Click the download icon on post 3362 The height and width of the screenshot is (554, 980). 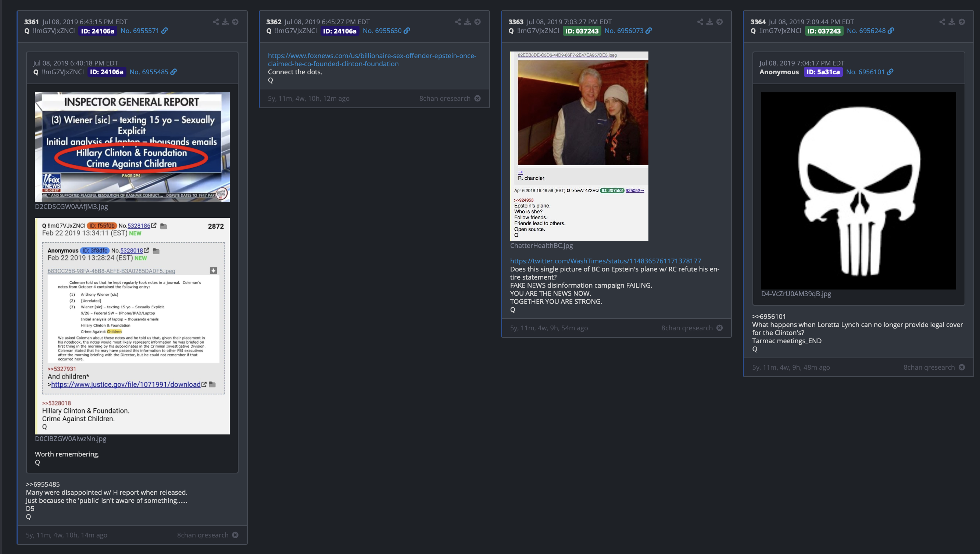(x=468, y=22)
